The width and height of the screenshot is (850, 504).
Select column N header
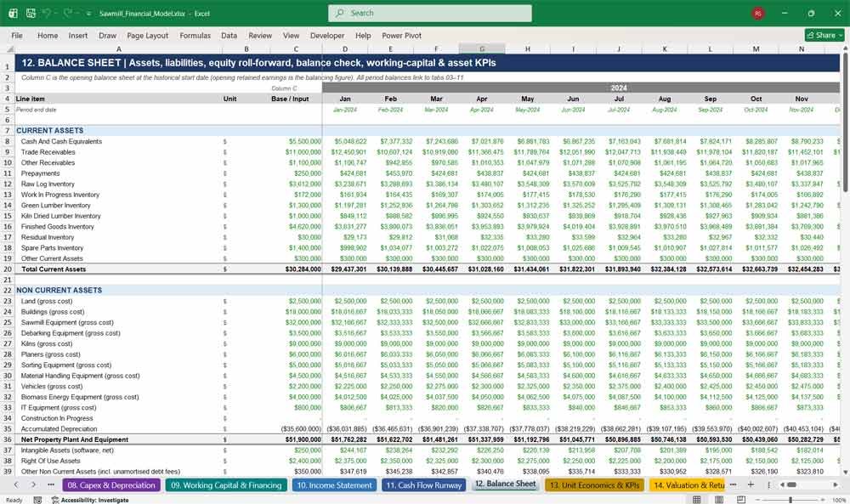point(802,48)
